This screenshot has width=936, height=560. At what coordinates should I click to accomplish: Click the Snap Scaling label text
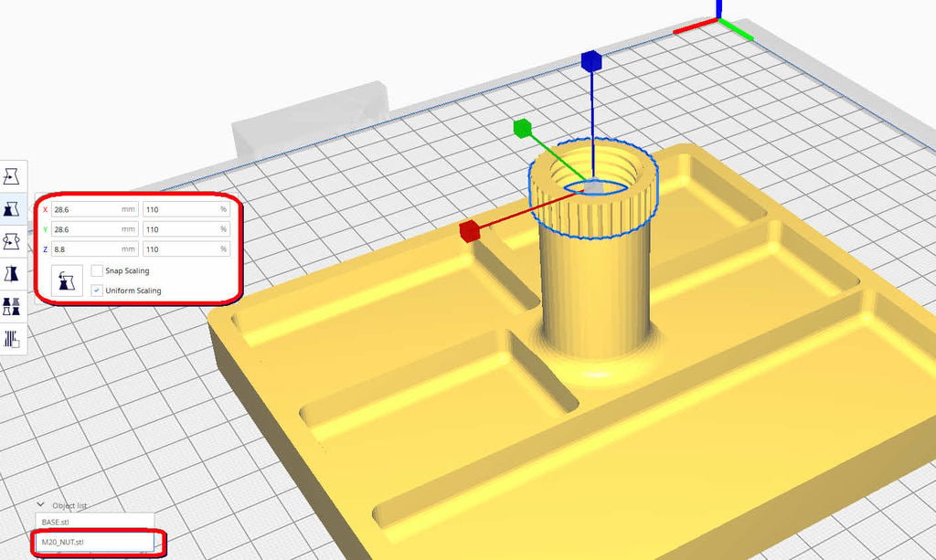pos(127,270)
